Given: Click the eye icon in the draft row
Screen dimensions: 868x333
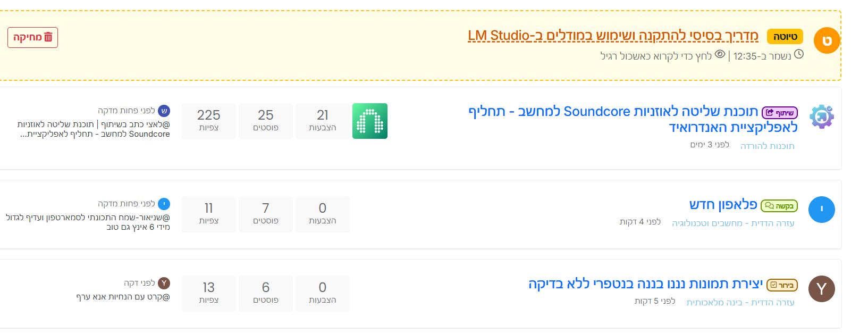Looking at the screenshot, I should (720, 54).
